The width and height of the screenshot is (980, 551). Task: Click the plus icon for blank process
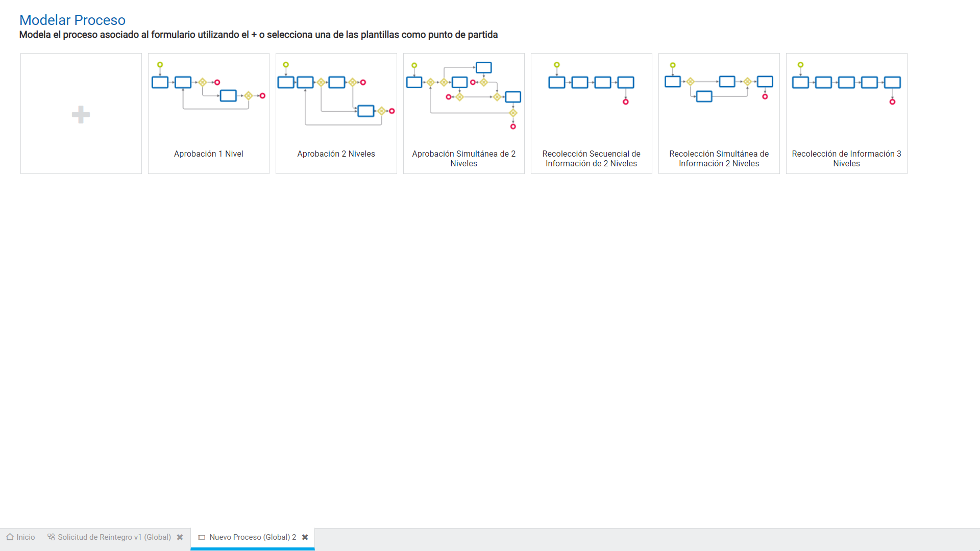click(81, 114)
